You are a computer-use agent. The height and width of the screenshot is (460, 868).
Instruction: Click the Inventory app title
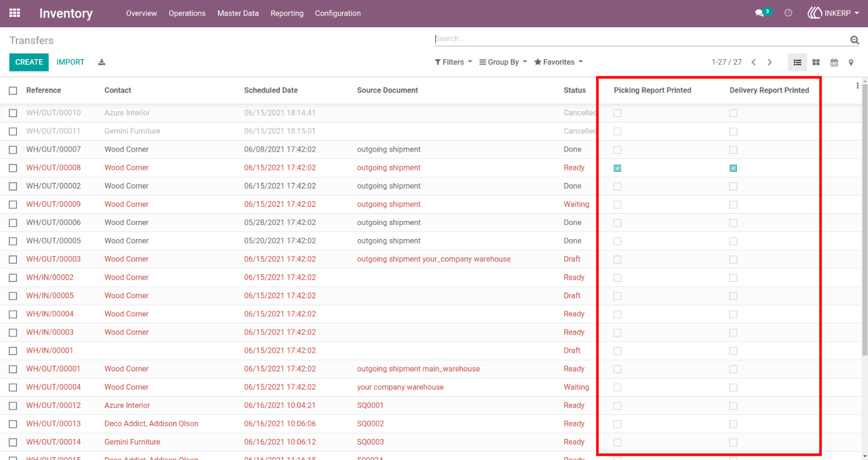(x=66, y=13)
